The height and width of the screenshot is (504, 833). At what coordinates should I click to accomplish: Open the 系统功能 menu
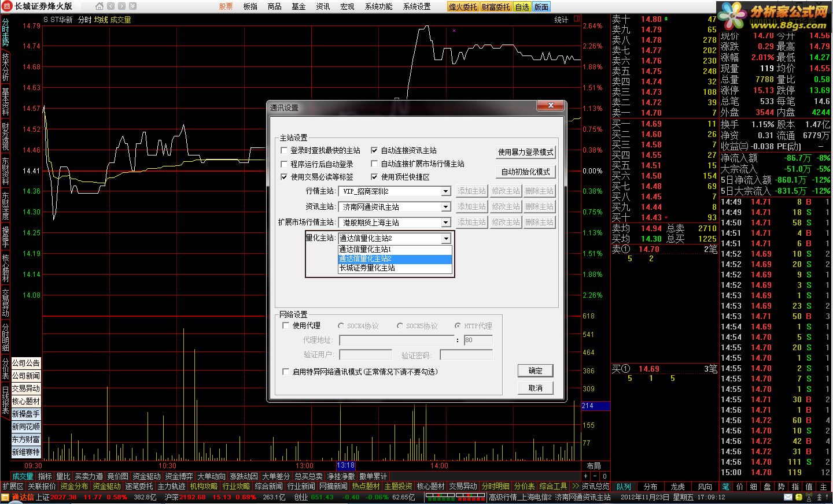(x=378, y=6)
